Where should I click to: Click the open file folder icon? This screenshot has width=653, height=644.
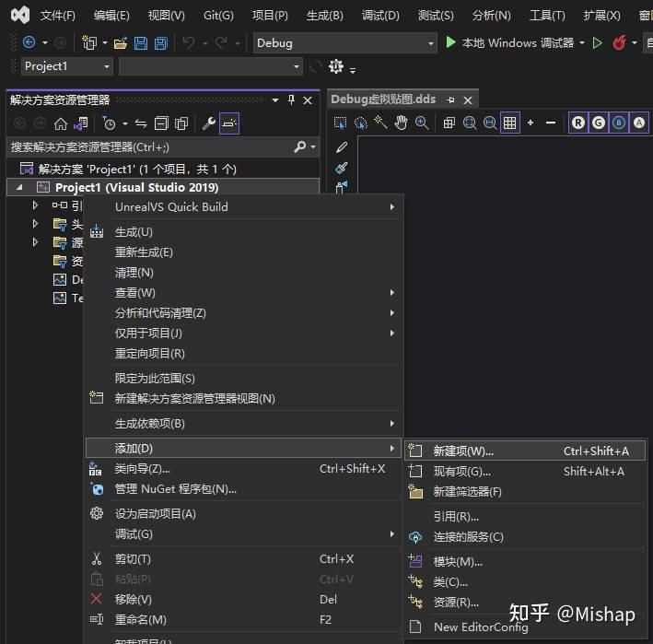(121, 42)
